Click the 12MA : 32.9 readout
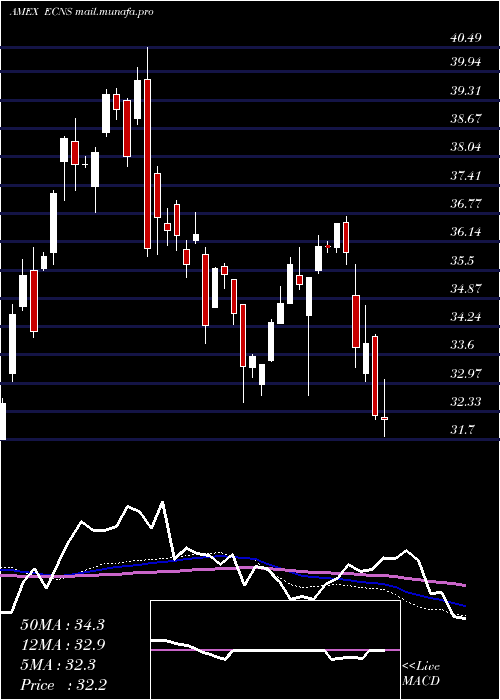500x700 pixels. pyautogui.click(x=62, y=645)
